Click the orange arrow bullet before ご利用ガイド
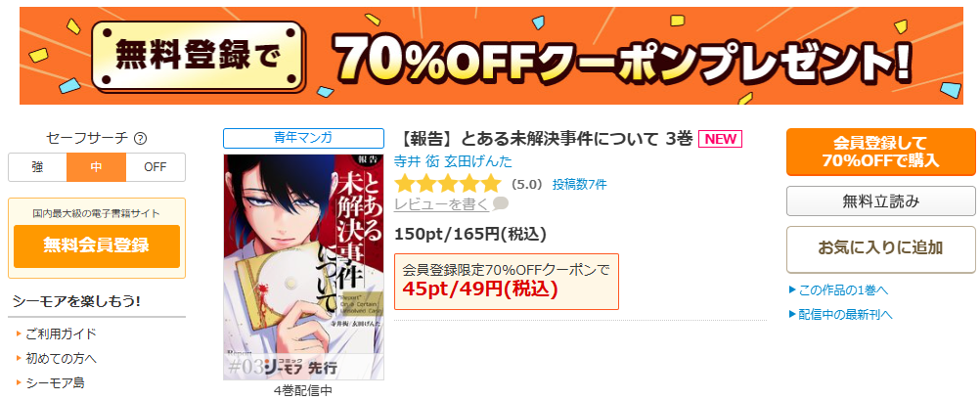The height and width of the screenshot is (400, 980). (x=20, y=333)
